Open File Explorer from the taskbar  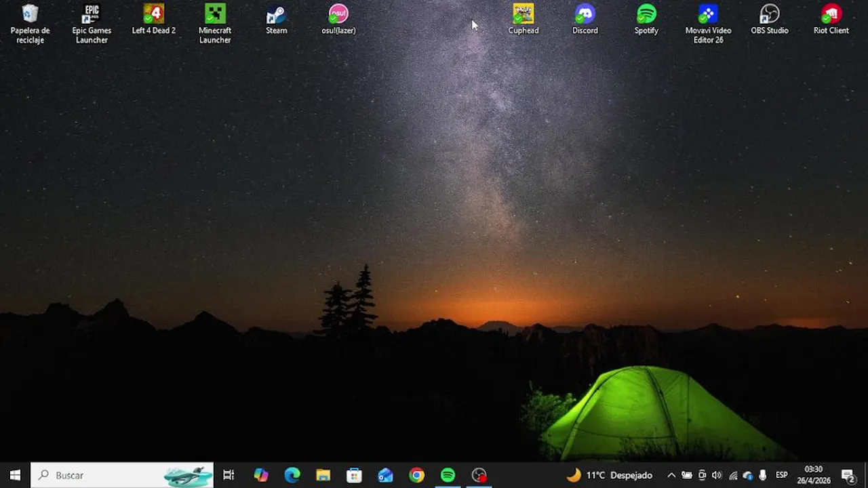point(323,475)
